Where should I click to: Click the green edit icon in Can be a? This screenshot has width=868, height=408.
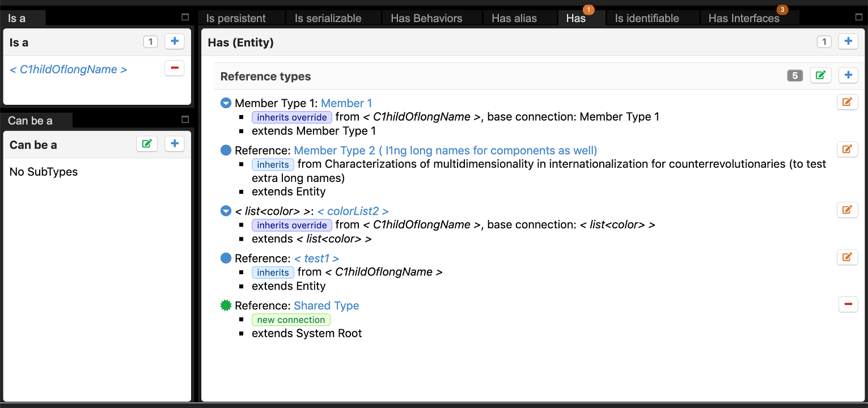point(146,144)
